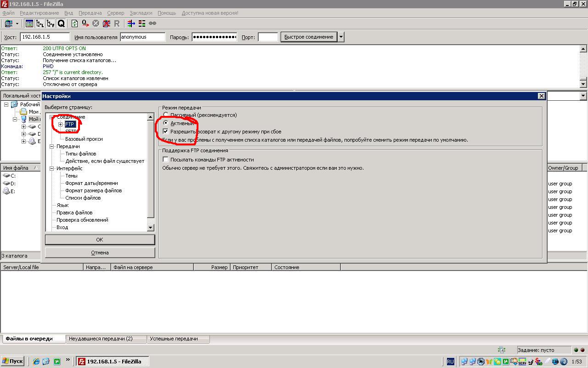Screen dimensions: 588x368
Task: Click the reconnect R icon
Action: pos(117,23)
